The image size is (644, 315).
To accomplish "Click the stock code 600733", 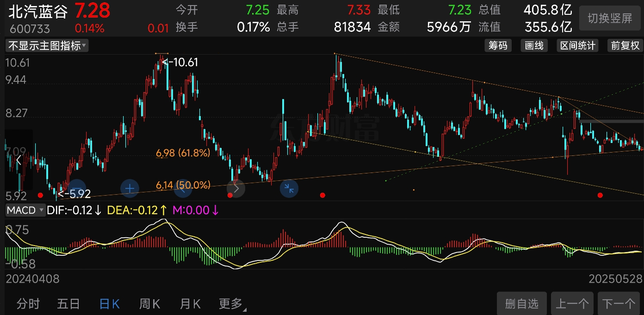I will [30, 29].
